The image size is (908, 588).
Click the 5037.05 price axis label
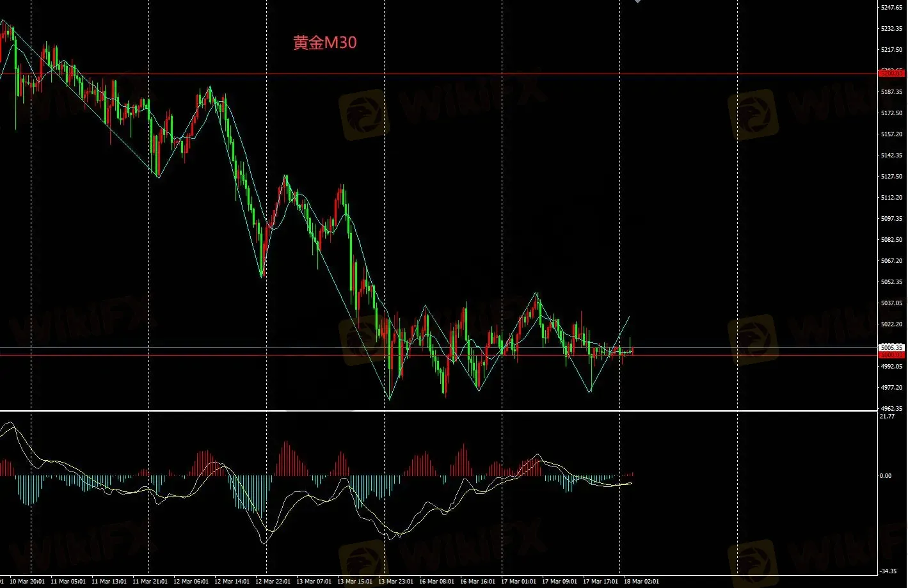[891, 303]
